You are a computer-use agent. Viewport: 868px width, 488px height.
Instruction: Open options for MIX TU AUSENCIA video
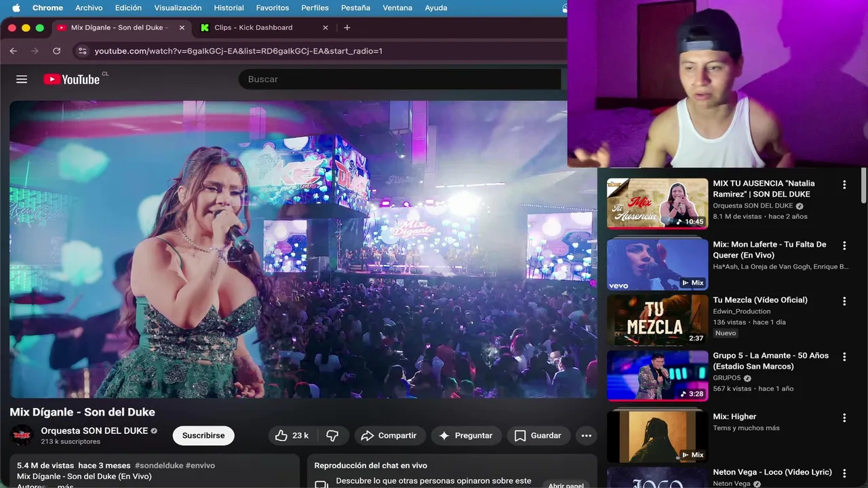(844, 184)
